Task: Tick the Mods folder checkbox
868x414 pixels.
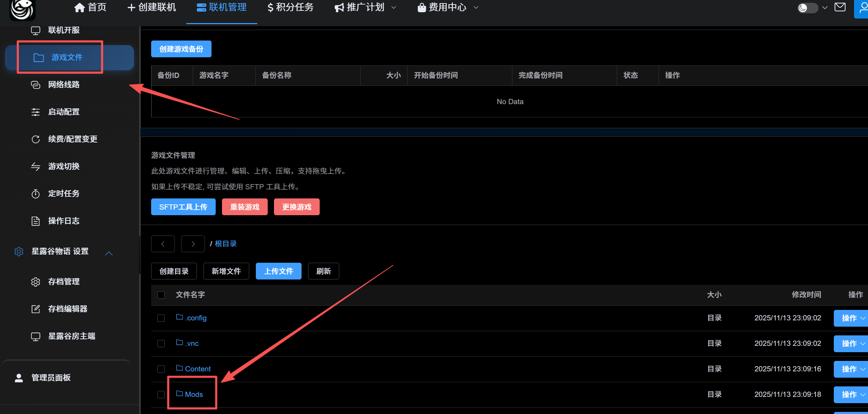Action: 161,395
